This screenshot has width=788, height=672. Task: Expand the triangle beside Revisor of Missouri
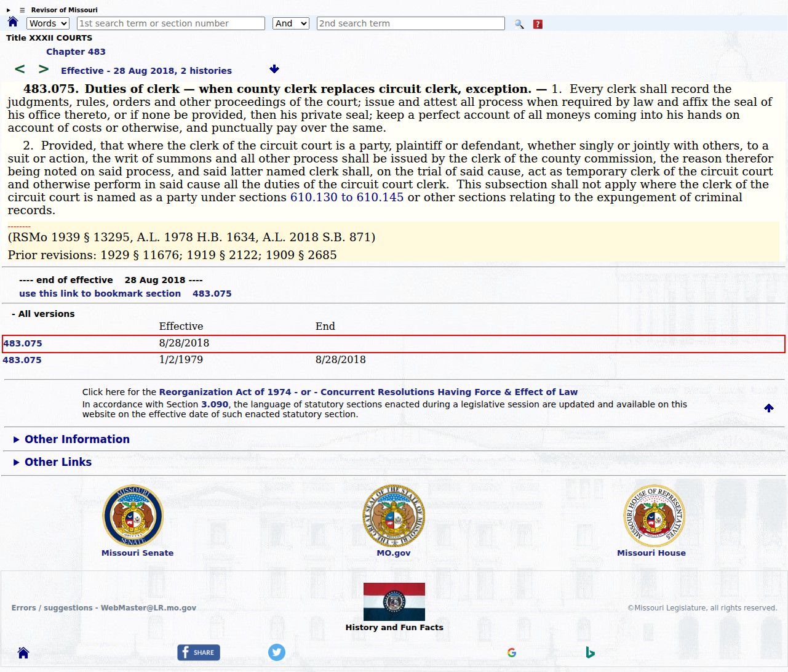pyautogui.click(x=9, y=10)
